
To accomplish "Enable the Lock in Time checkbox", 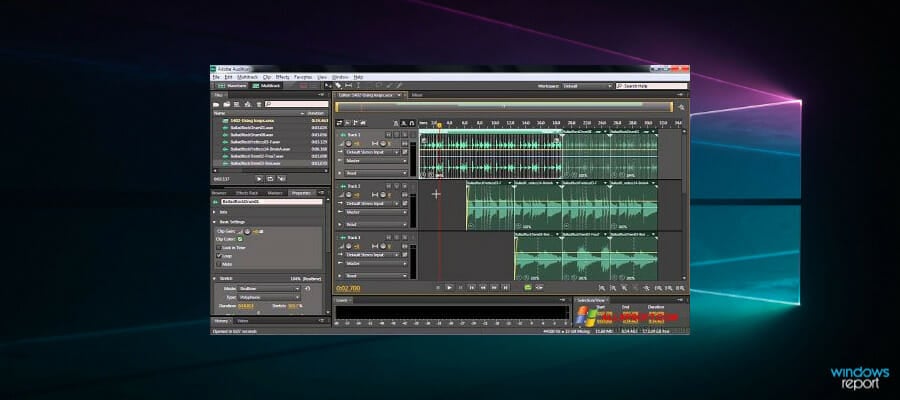I will [x=219, y=247].
